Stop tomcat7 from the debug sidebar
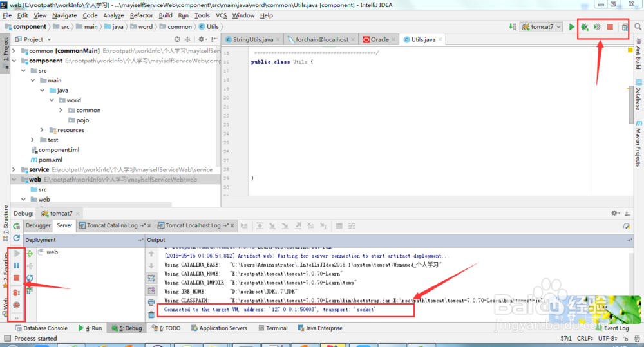Image resolution: width=644 pixels, height=347 pixels. point(17,278)
